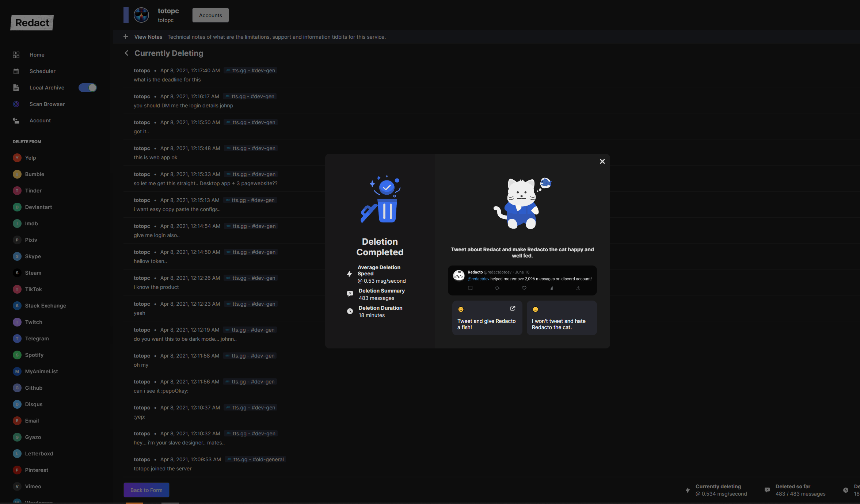860x504 pixels.
Task: Open the Scheduler page
Action: pos(42,71)
